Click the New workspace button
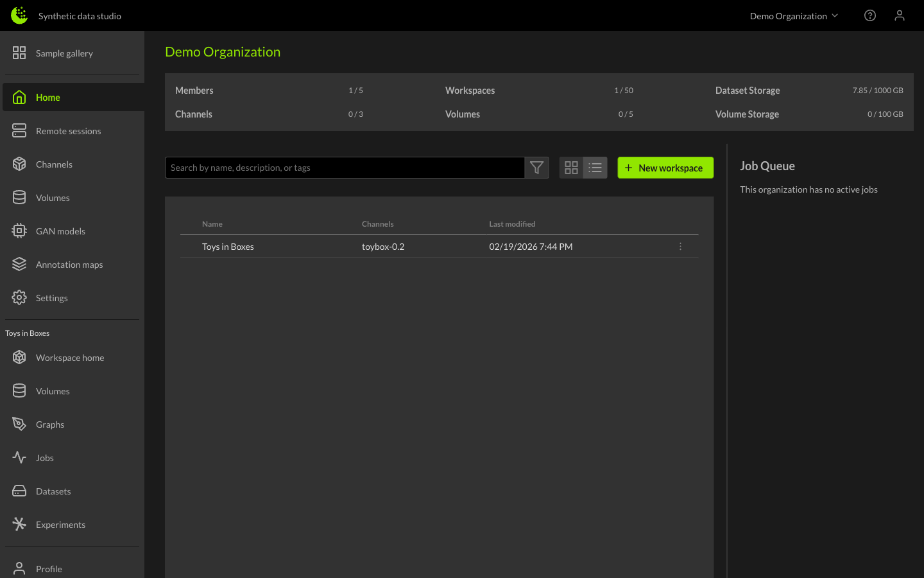This screenshot has height=578, width=924. click(x=665, y=168)
